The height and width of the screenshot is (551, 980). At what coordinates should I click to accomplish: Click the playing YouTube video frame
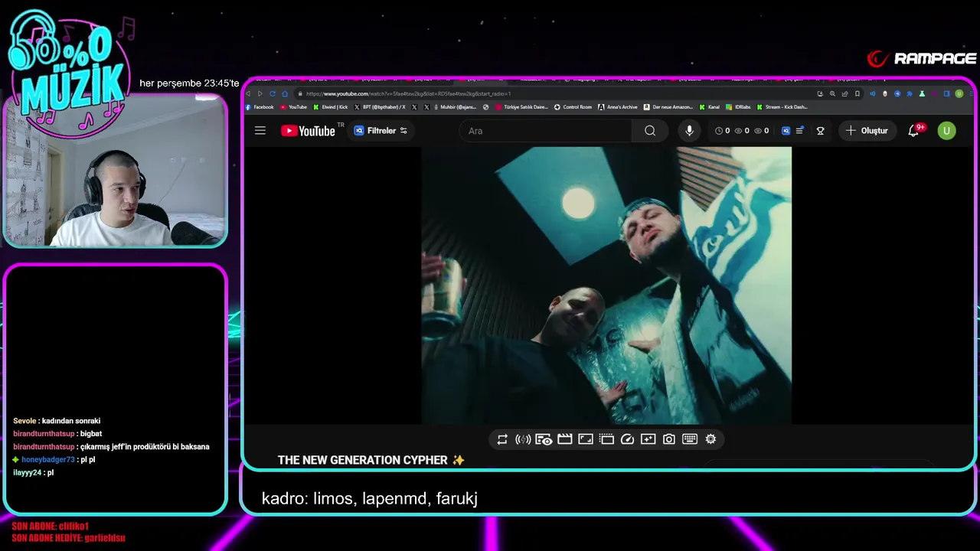606,285
